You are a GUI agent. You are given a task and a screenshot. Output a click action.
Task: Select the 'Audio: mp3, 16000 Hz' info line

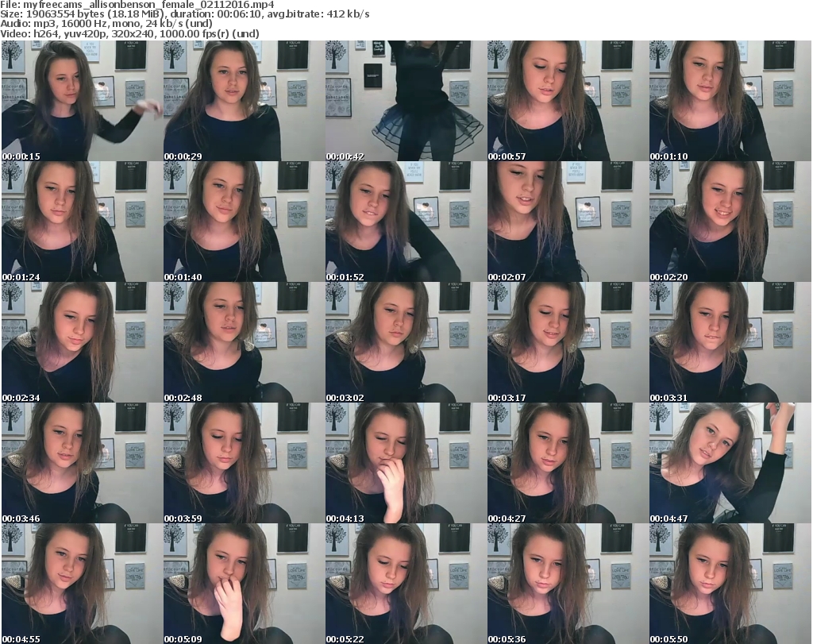pos(106,23)
